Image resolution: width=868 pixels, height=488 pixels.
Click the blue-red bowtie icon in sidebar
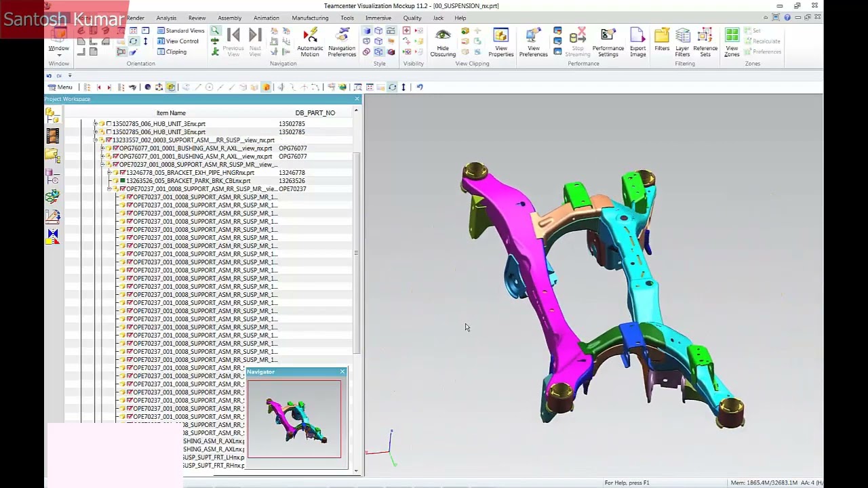tap(52, 237)
